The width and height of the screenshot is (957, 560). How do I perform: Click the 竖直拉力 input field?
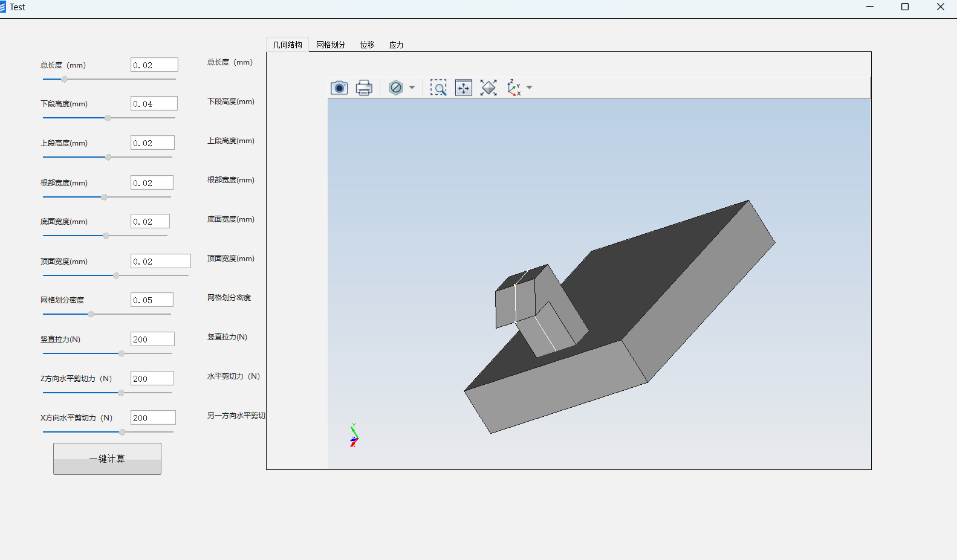pos(152,339)
